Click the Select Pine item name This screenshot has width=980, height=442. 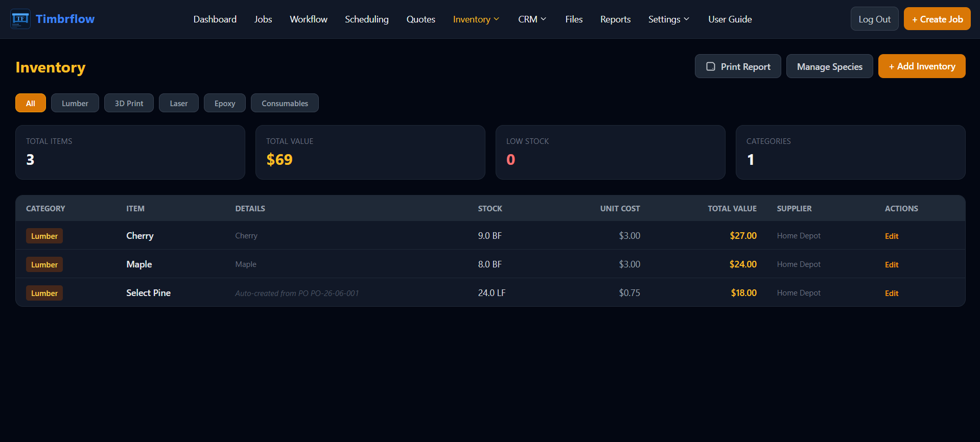point(148,293)
